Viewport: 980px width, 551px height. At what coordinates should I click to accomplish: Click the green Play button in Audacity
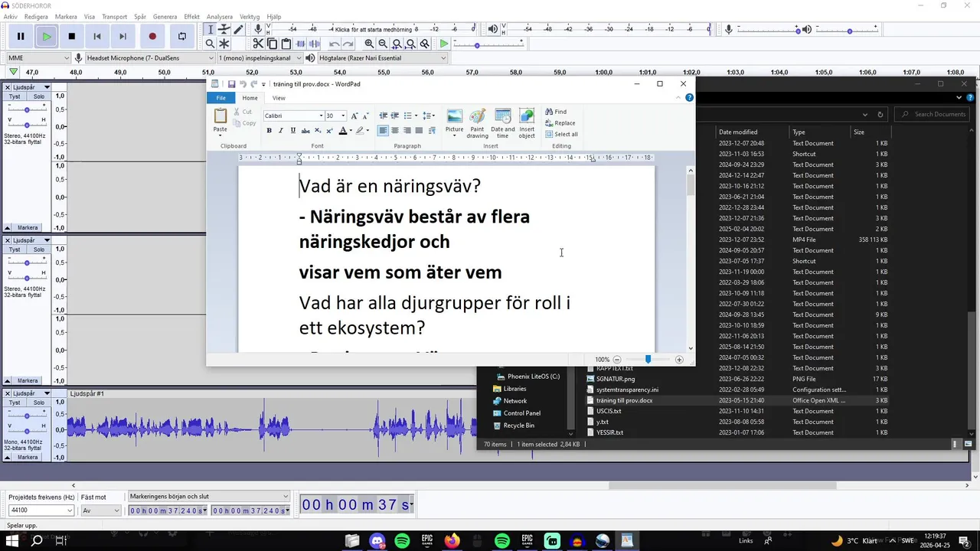[47, 36]
